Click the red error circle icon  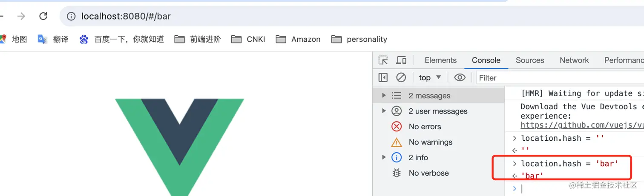[x=397, y=127]
